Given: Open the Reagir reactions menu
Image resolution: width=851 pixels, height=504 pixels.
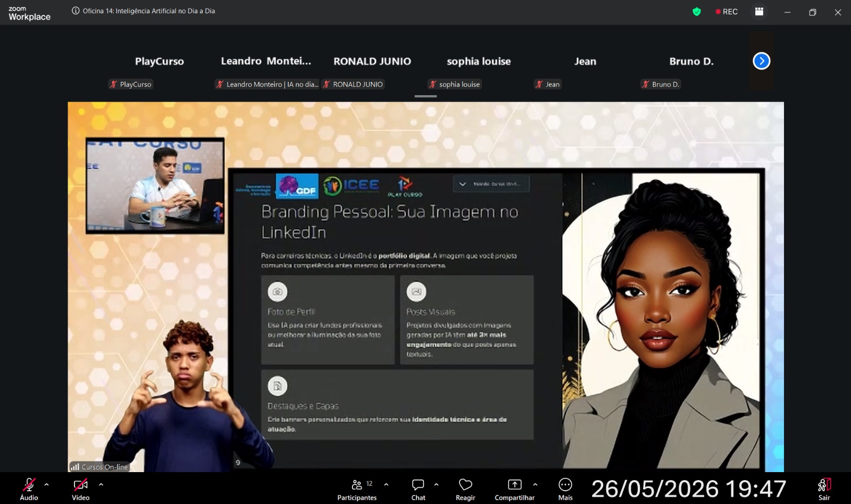Looking at the screenshot, I should [x=465, y=489].
